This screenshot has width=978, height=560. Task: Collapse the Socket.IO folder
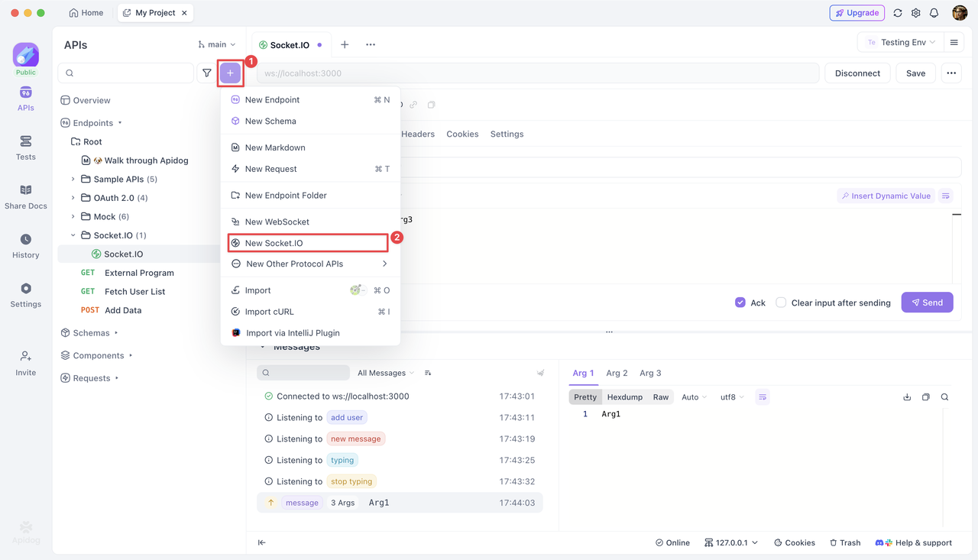pos(73,235)
